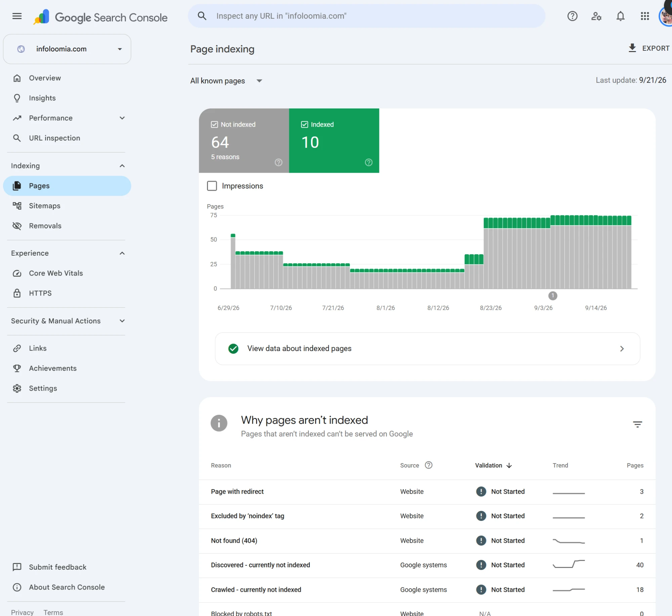Open Discovered - currently not indexed row
672x616 pixels.
click(427, 565)
